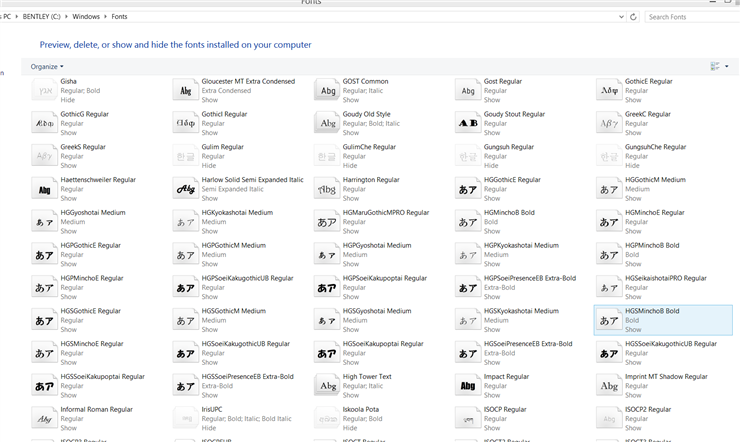Expand the arrow after Windows in path
Image resolution: width=740 pixels, height=442 pixels.
coord(105,17)
